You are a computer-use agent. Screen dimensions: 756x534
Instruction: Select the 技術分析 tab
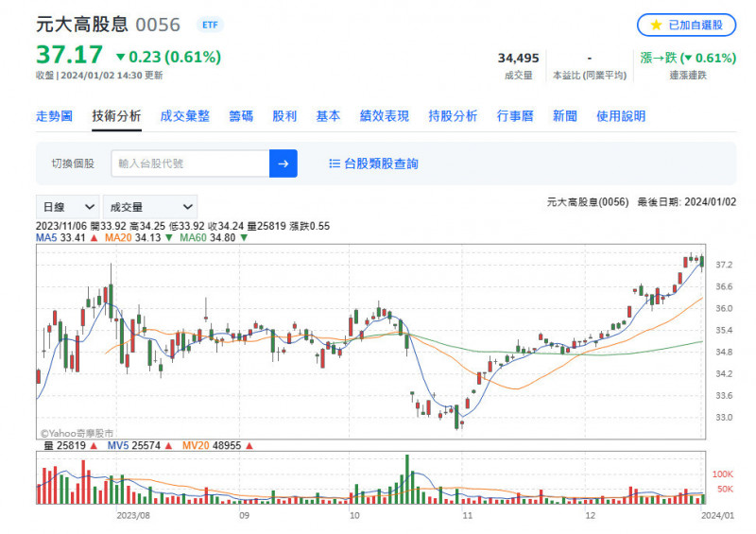click(116, 115)
